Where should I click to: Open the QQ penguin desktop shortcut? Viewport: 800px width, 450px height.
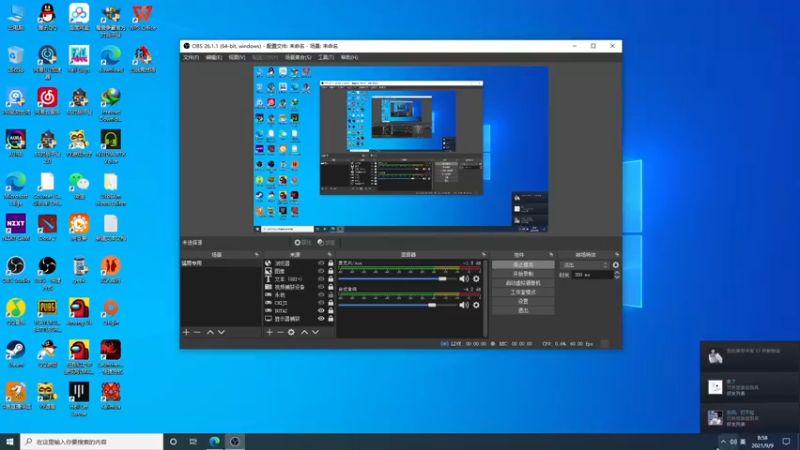tap(47, 17)
